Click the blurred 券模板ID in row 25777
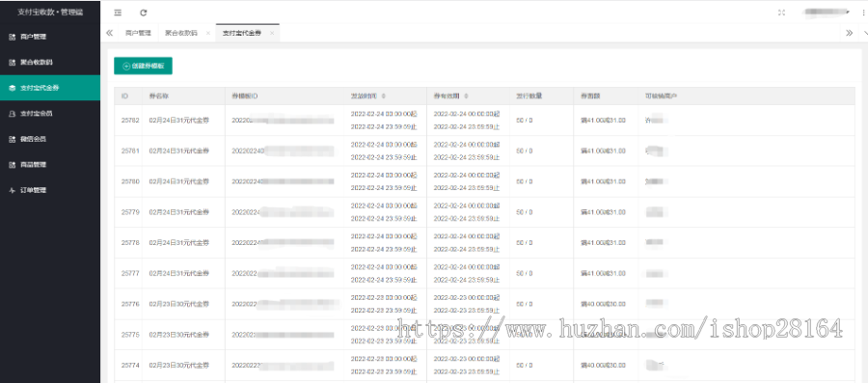 [283, 273]
